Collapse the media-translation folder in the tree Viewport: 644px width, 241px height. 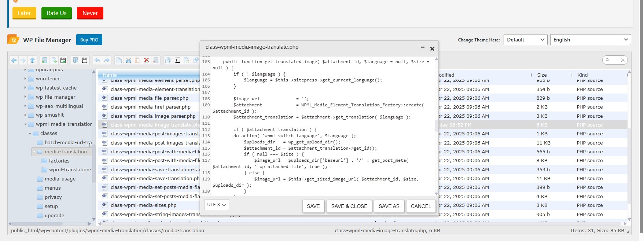(34, 151)
